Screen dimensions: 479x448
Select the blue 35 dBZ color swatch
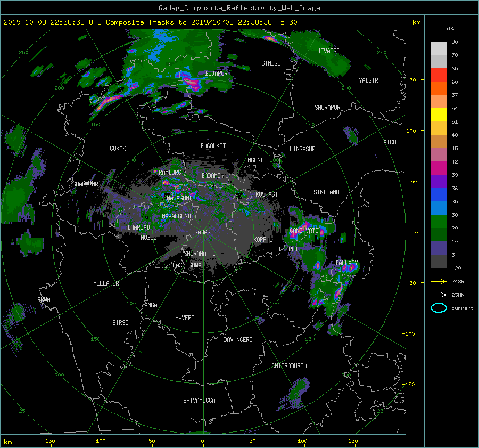click(439, 195)
